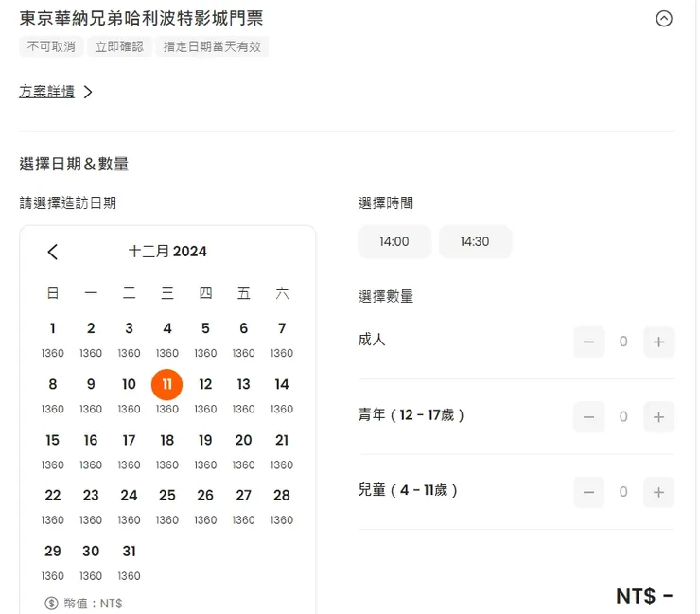This screenshot has width=700, height=614.
Task: Collapse the ticket plan with circle chevron
Action: coord(664,19)
